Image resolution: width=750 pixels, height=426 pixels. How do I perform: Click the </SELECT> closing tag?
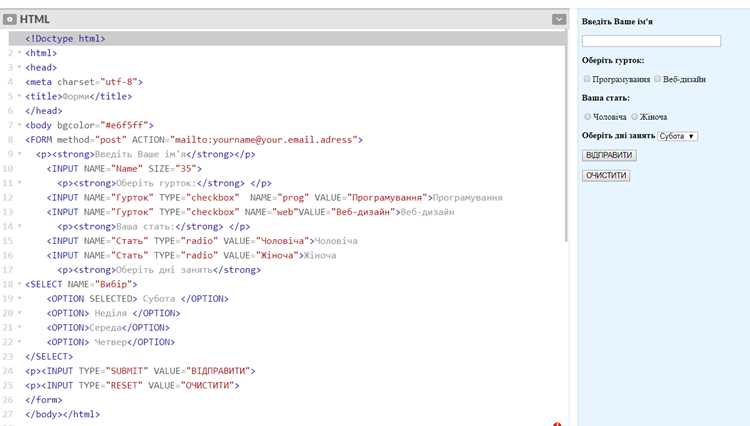click(x=49, y=357)
